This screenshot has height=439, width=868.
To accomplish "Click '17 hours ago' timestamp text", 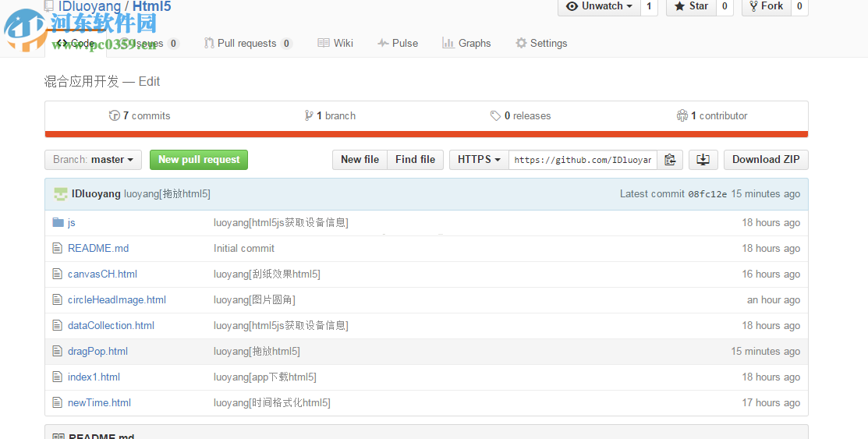I will coord(771,402).
